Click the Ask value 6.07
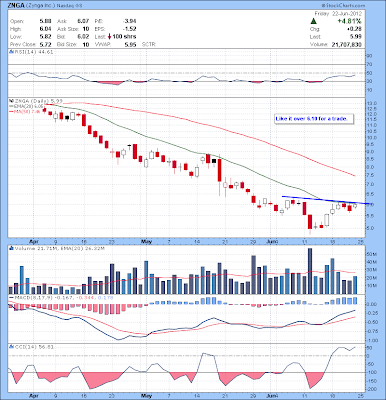Viewport: 386px width, 400px height. pyautogui.click(x=83, y=21)
